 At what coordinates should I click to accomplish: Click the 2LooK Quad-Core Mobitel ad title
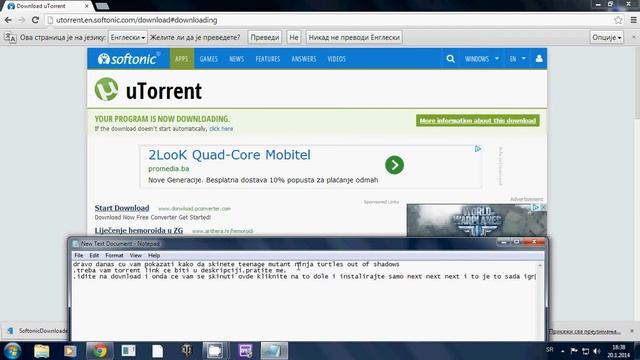pyautogui.click(x=229, y=155)
